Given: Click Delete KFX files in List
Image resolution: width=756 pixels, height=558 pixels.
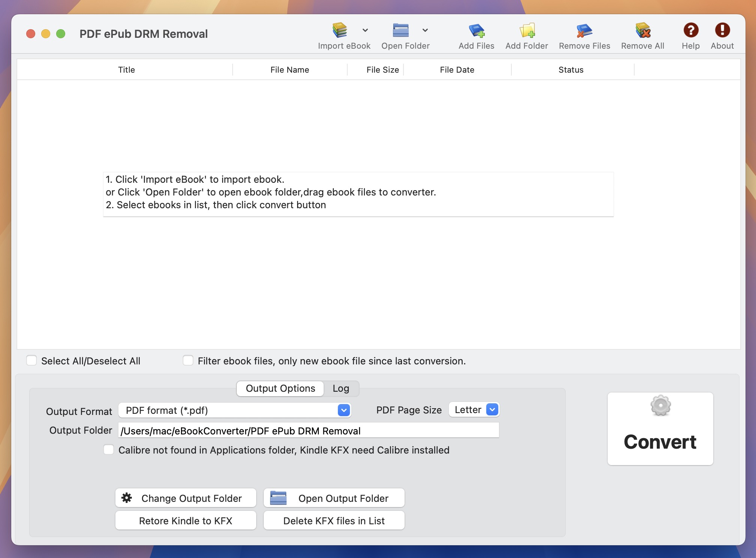Looking at the screenshot, I should pyautogui.click(x=334, y=521).
